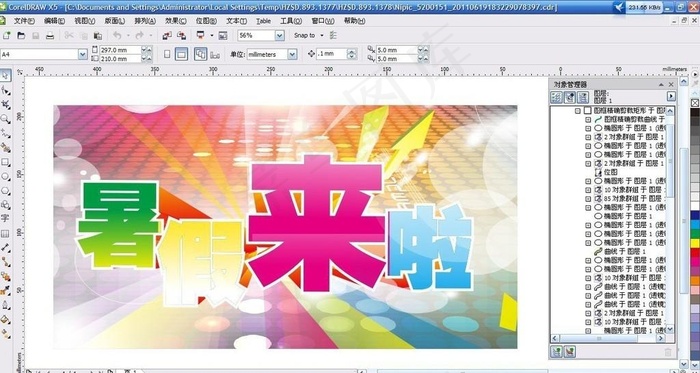Open the 文件 (File) menu
700x373 pixels.
coord(24,21)
